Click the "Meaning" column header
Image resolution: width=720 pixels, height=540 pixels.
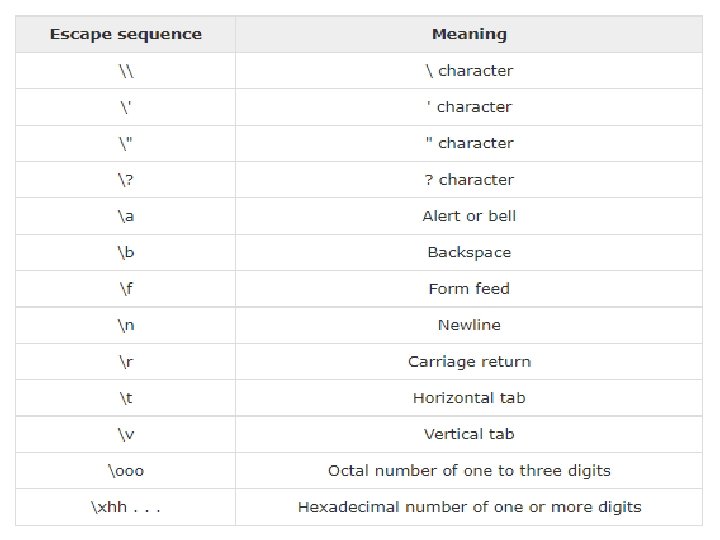pyautogui.click(x=469, y=34)
